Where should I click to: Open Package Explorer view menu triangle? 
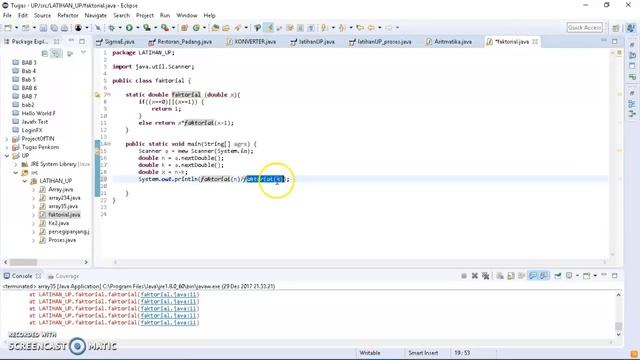[83, 53]
